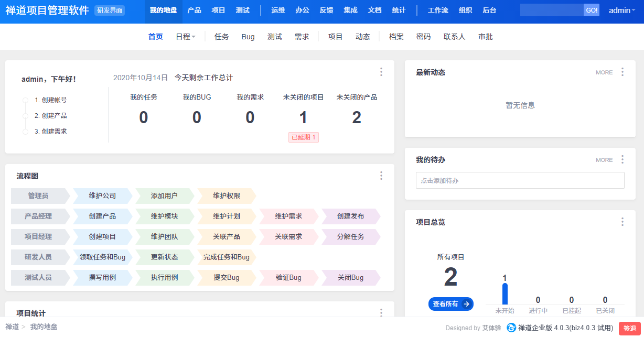Select the 密码 sub-tab
The height and width of the screenshot is (337, 644).
[424, 37]
